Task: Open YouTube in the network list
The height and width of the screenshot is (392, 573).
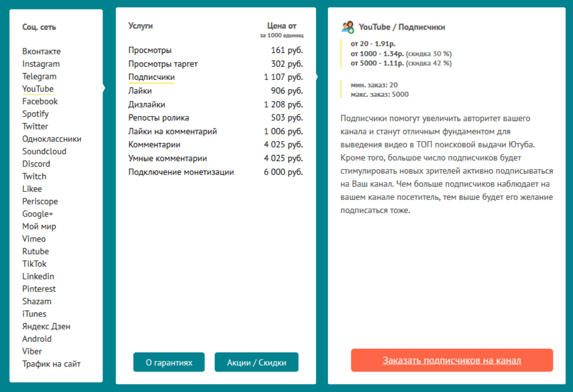Action: pos(38,88)
